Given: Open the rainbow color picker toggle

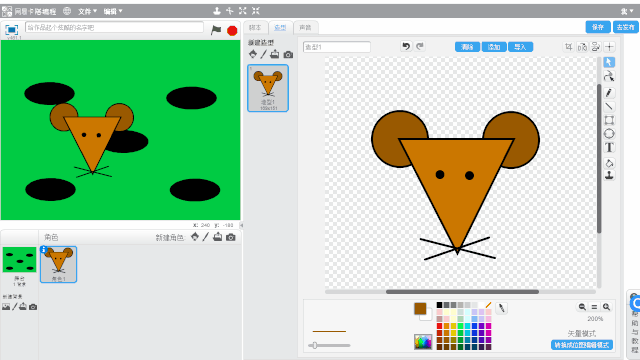Looking at the screenshot, I should 423,342.
